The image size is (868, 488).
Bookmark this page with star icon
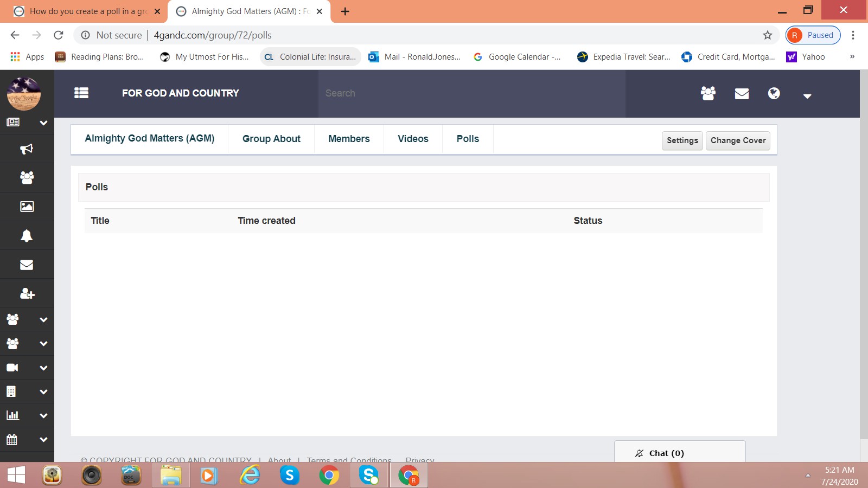(x=767, y=35)
